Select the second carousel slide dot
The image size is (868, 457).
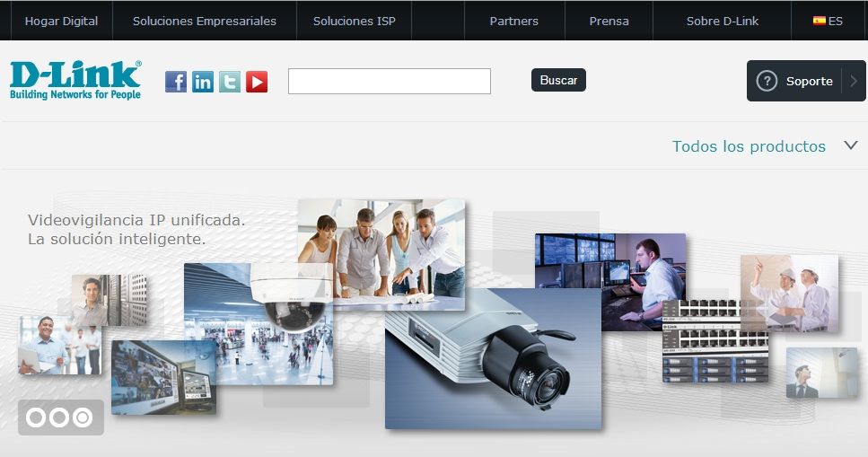click(59, 417)
